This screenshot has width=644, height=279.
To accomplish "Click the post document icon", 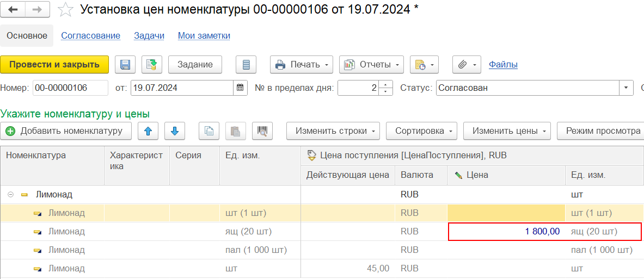I will (x=152, y=65).
